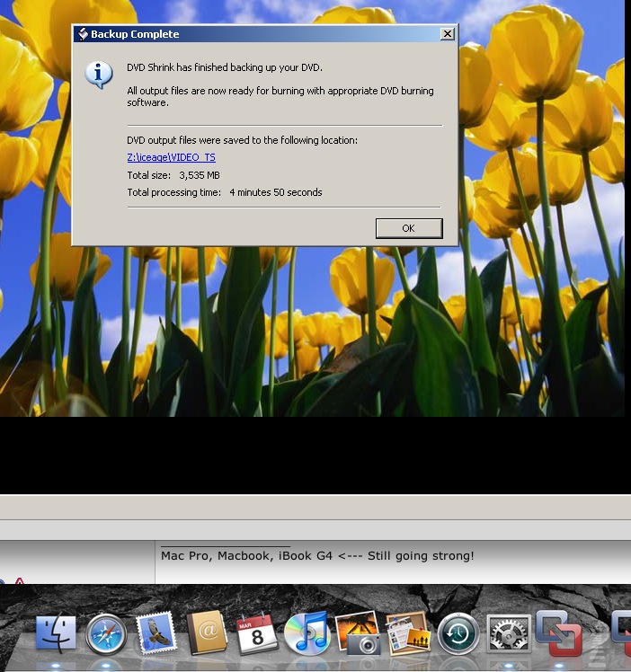631x672 pixels.
Task: Click the 'Backup Complete' title text
Action: [135, 34]
